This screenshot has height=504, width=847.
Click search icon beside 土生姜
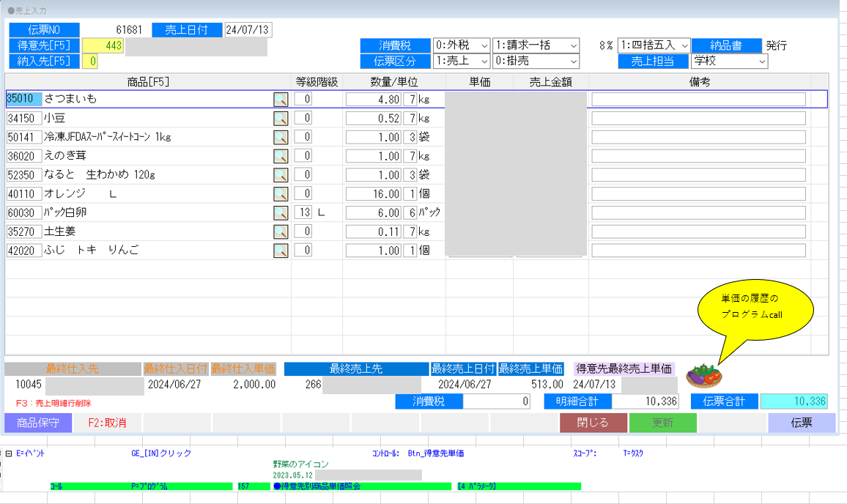click(281, 232)
